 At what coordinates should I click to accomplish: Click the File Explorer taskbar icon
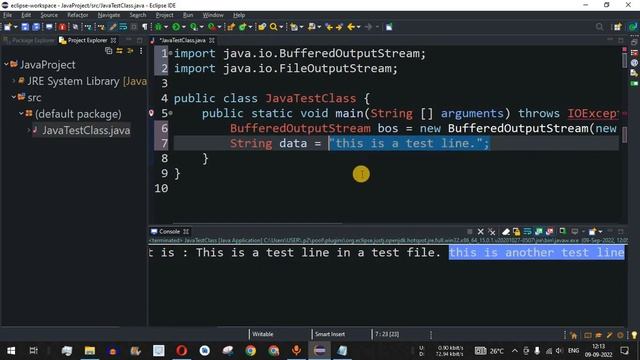click(90, 350)
